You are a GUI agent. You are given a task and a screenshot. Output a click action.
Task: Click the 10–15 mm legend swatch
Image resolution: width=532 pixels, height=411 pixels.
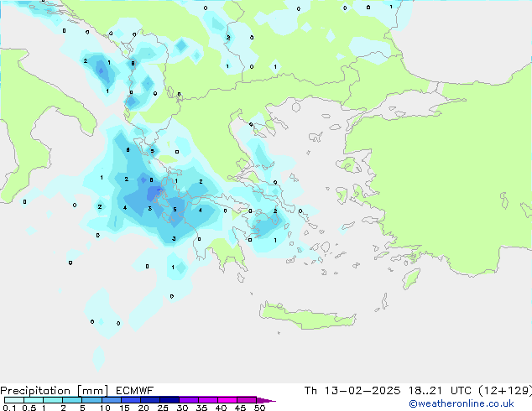(111, 400)
